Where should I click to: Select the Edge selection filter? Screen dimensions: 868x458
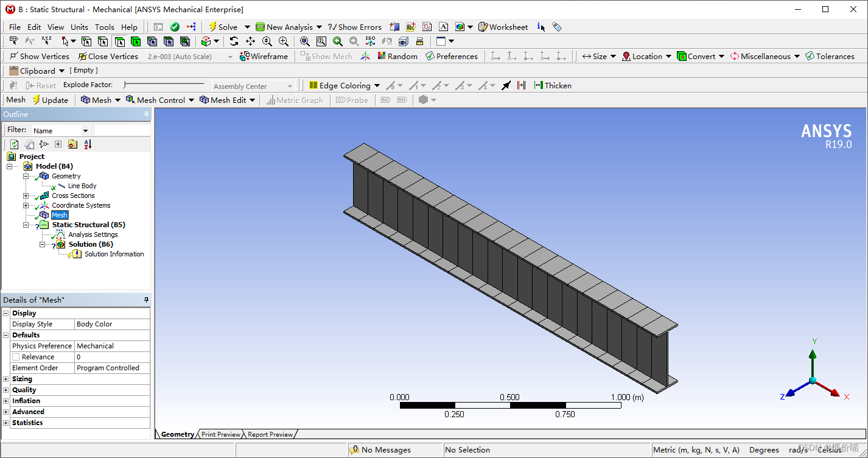[x=102, y=41]
